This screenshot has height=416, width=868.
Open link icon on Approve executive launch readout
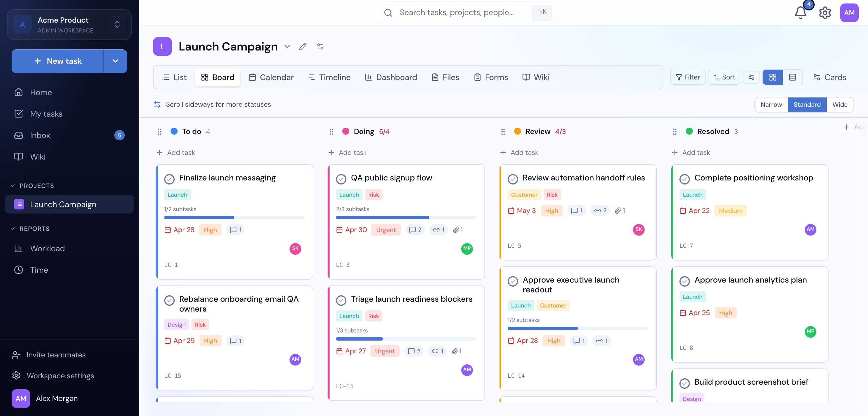[x=602, y=341]
